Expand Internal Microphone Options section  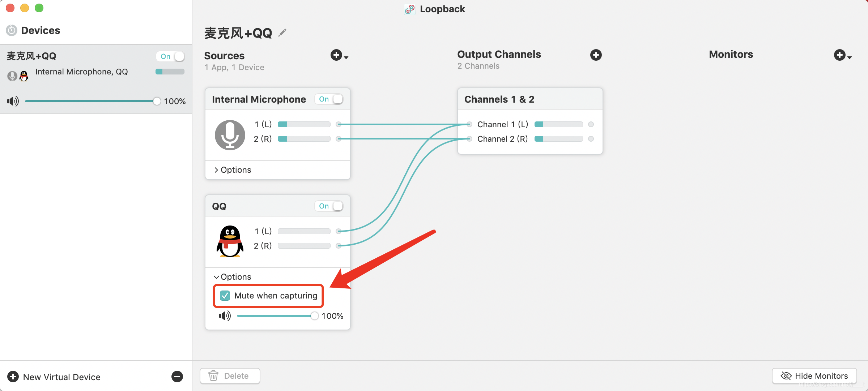click(x=233, y=170)
